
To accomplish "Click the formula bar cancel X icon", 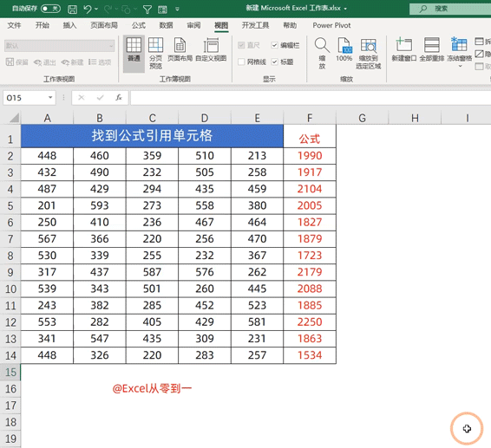I will click(x=82, y=98).
